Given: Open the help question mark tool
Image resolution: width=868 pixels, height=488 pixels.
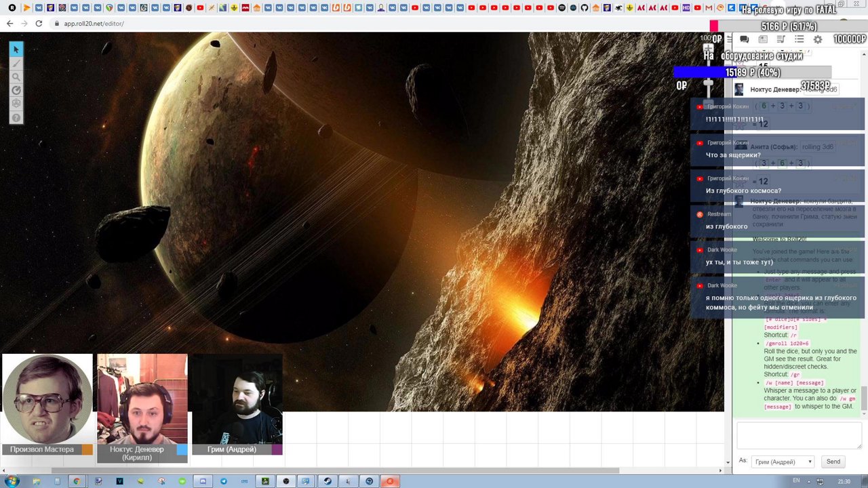Looking at the screenshot, I should pos(16,118).
